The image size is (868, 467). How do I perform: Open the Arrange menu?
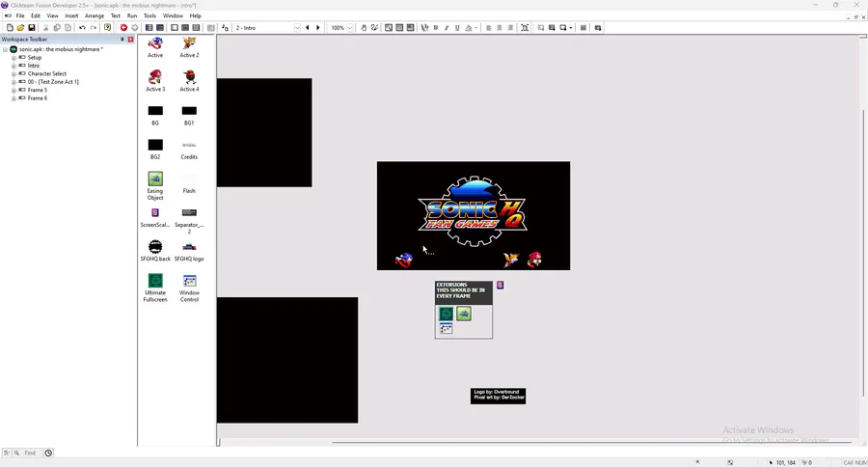pyautogui.click(x=95, y=16)
